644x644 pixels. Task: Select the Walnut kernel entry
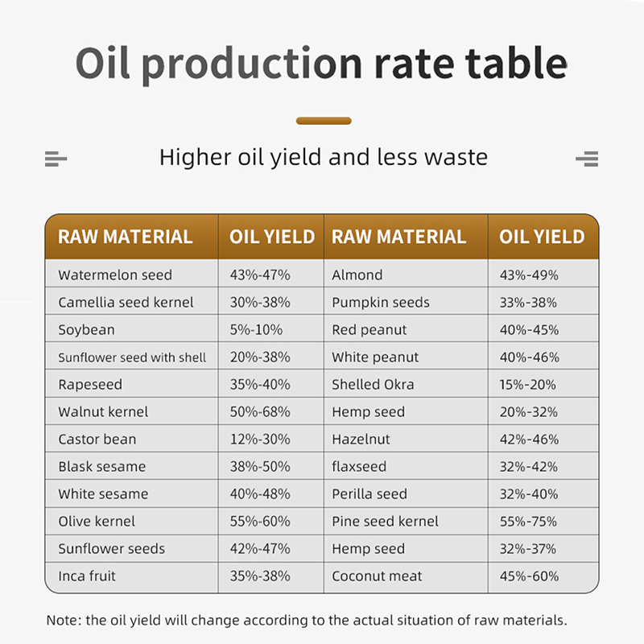(x=103, y=411)
